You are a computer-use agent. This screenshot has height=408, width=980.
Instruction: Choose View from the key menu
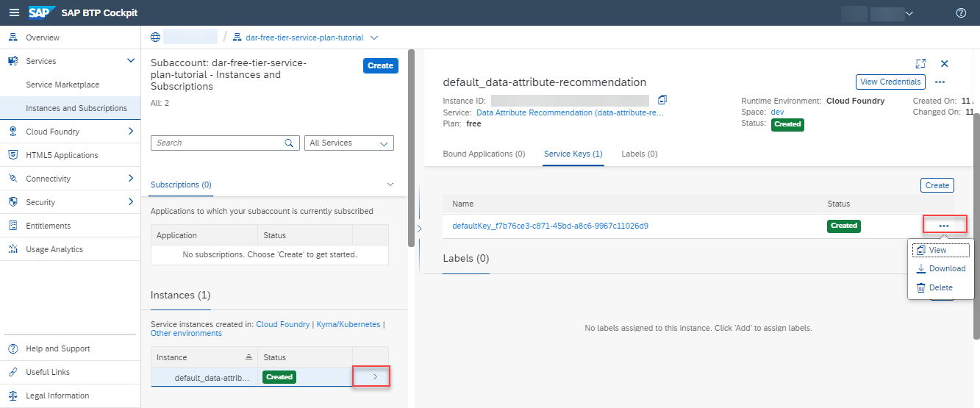click(941, 250)
